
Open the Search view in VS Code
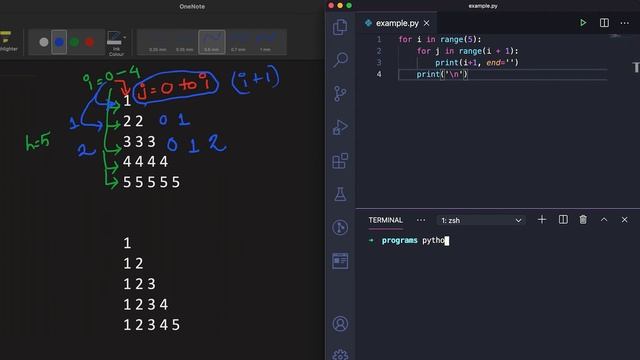click(x=340, y=60)
